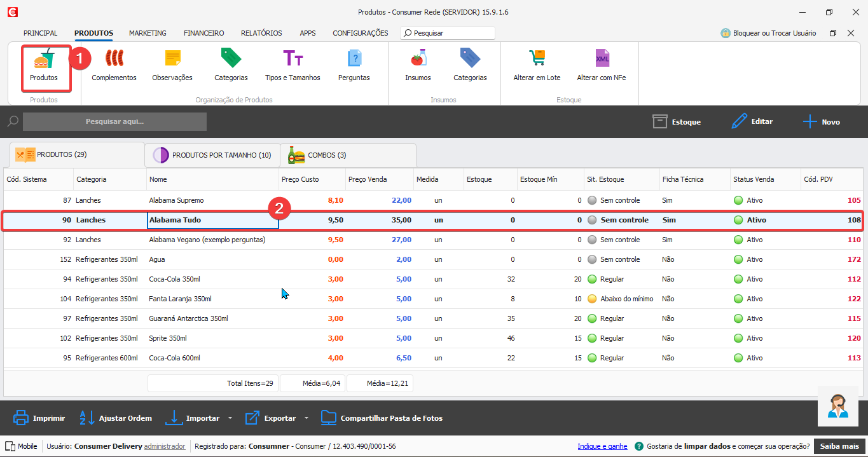The image size is (868, 457).
Task: Click the Perguntas ribbon icon
Action: coord(354,60)
